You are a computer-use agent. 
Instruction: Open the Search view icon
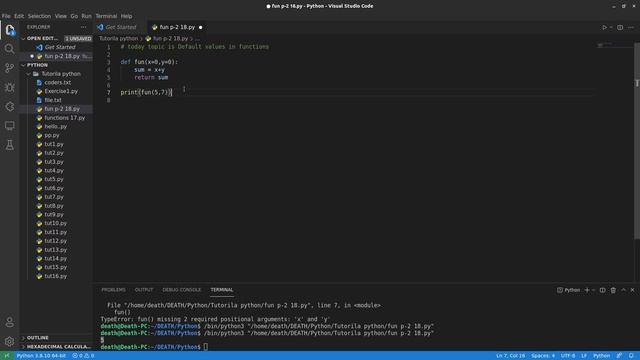pyautogui.click(x=9, y=49)
